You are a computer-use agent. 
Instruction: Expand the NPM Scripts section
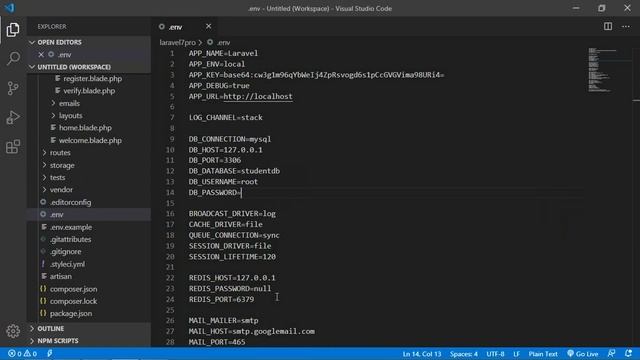(x=89, y=341)
